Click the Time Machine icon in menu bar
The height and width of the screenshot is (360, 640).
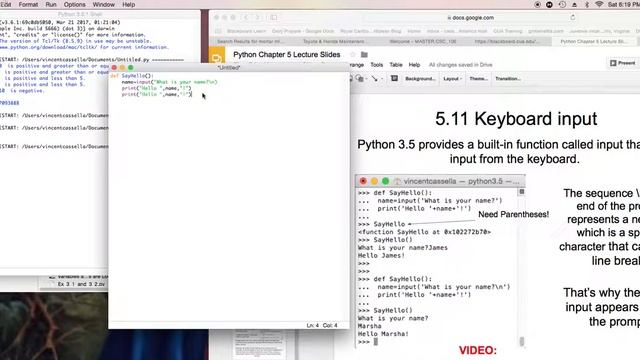pyautogui.click(x=562, y=4)
